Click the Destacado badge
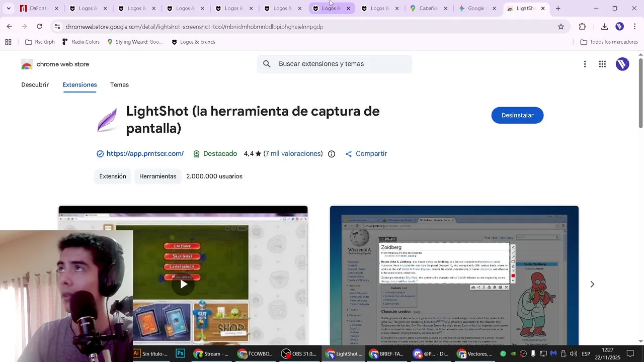The height and width of the screenshot is (362, 644). pyautogui.click(x=215, y=154)
